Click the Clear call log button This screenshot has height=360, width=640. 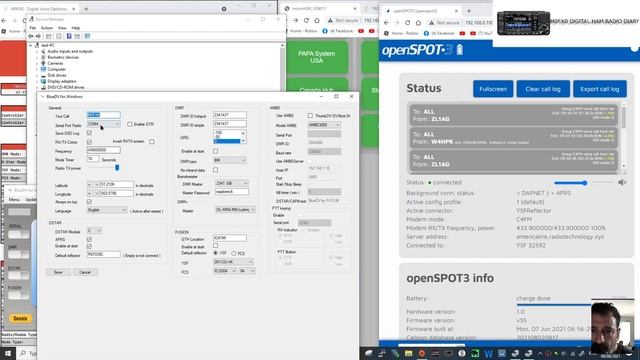pyautogui.click(x=543, y=89)
